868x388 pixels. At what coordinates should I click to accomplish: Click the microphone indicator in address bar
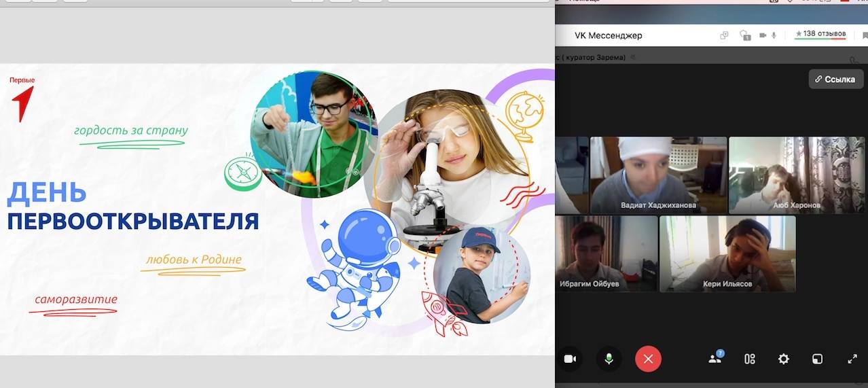click(774, 35)
